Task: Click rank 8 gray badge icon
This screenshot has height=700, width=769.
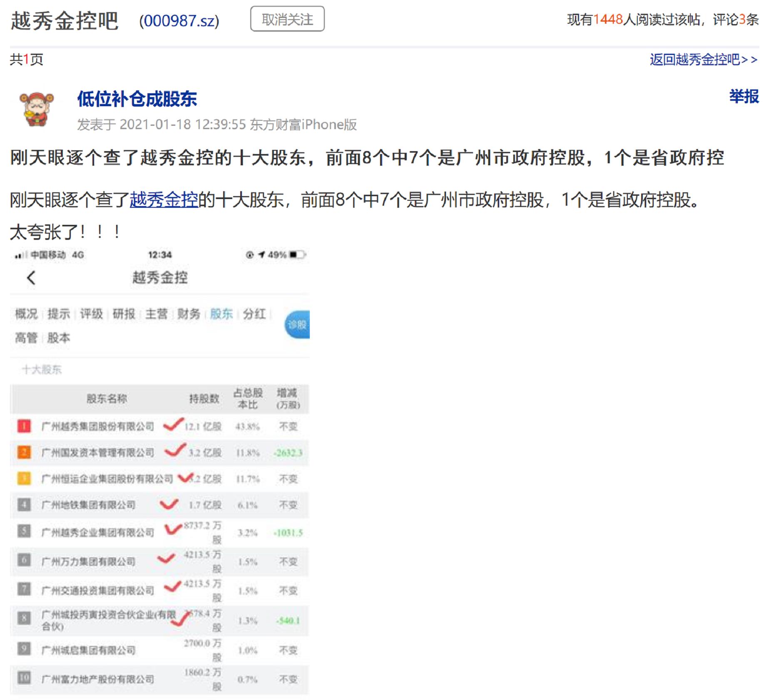Action: pyautogui.click(x=24, y=618)
